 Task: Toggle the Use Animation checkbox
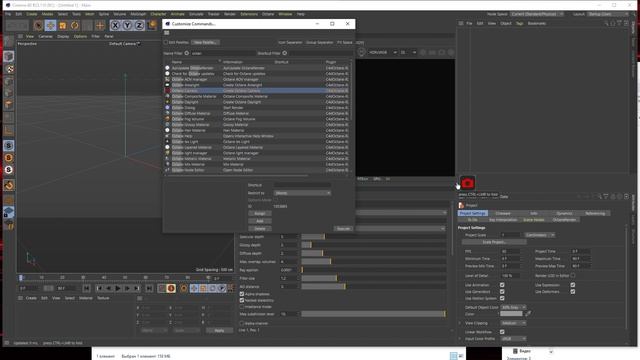502,285
